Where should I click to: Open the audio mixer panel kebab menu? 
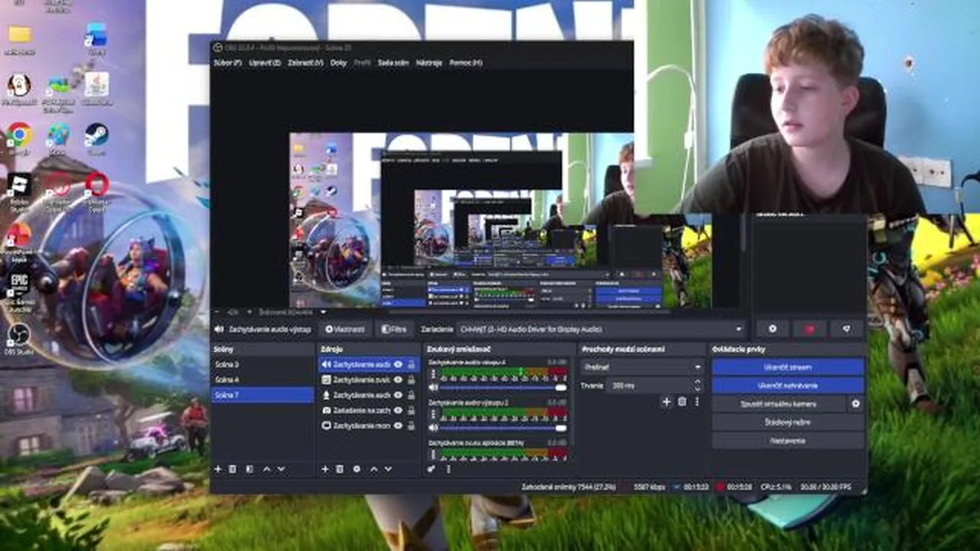click(449, 468)
